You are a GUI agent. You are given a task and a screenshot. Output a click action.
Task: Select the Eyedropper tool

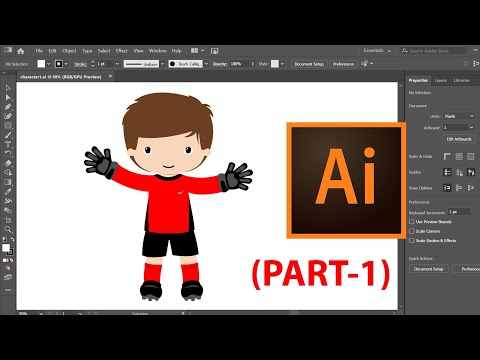[8, 192]
